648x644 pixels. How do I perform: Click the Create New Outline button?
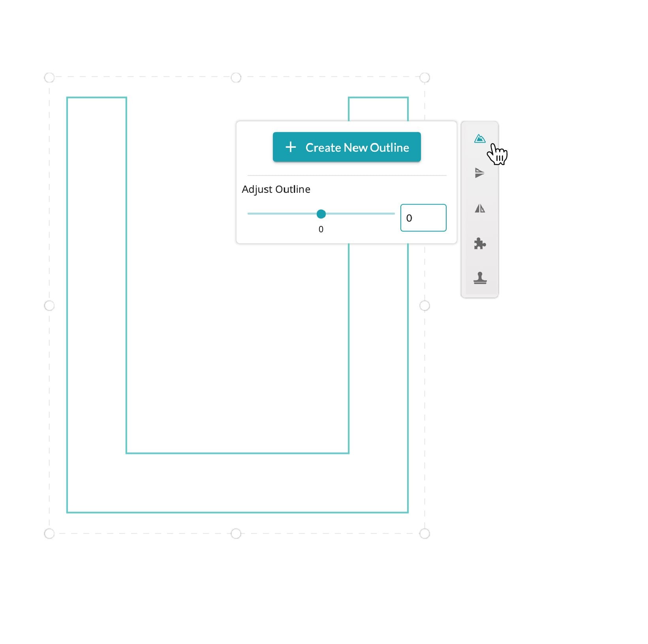[x=347, y=147]
